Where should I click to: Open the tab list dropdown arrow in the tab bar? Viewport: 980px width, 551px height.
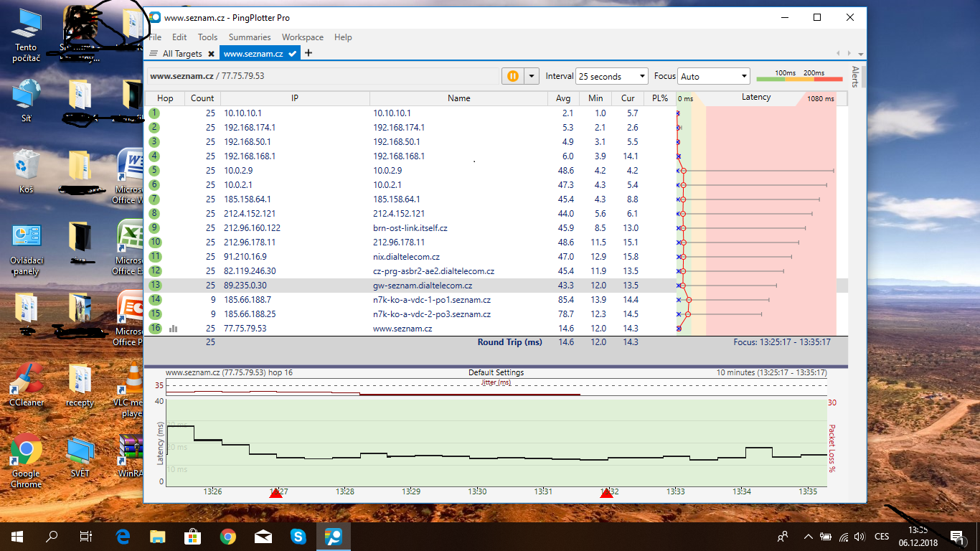(x=861, y=54)
